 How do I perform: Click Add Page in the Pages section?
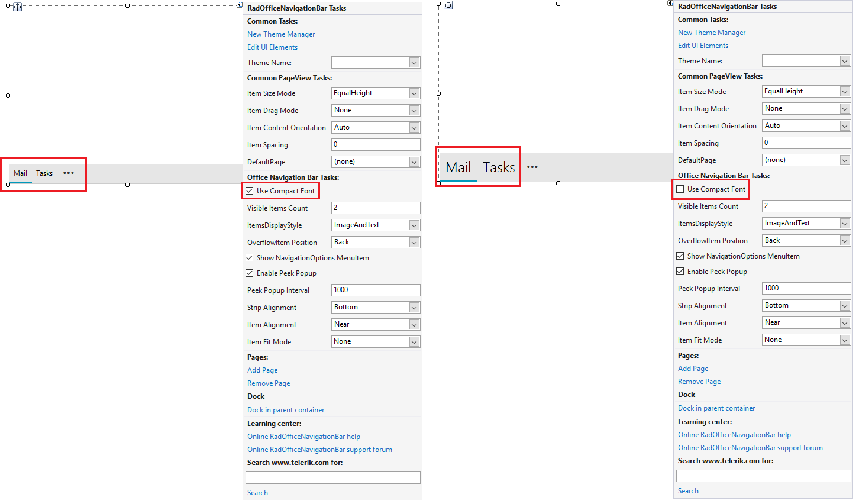[262, 370]
